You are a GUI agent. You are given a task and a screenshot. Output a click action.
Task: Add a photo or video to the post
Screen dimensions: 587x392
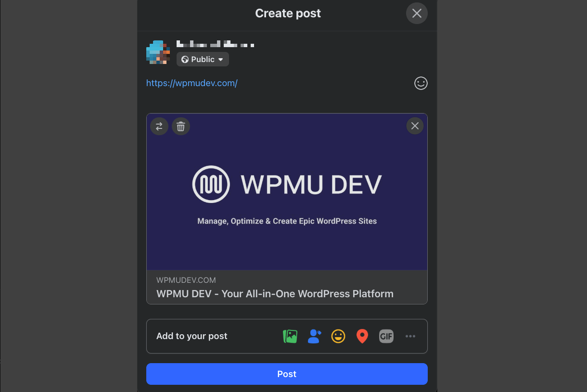click(x=290, y=336)
